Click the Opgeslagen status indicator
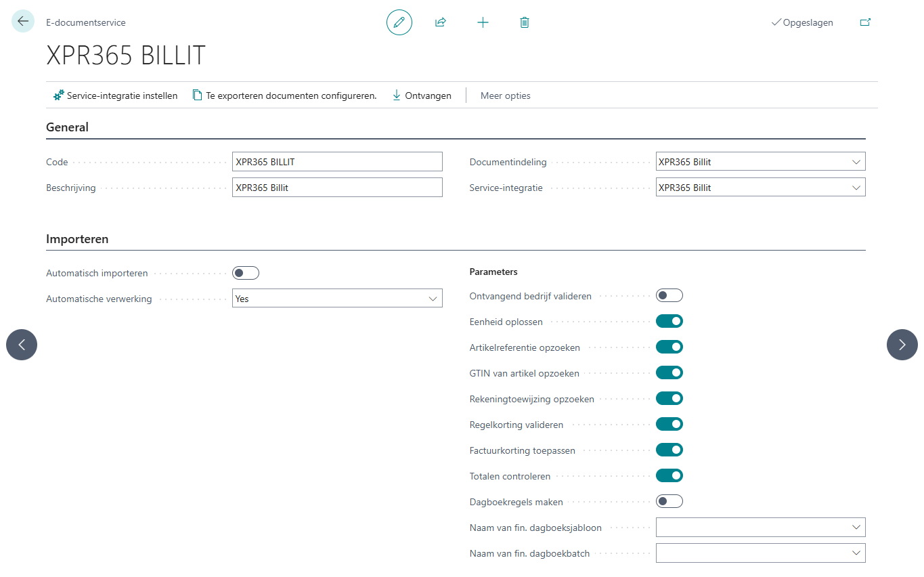This screenshot has height=577, width=924. coord(802,22)
